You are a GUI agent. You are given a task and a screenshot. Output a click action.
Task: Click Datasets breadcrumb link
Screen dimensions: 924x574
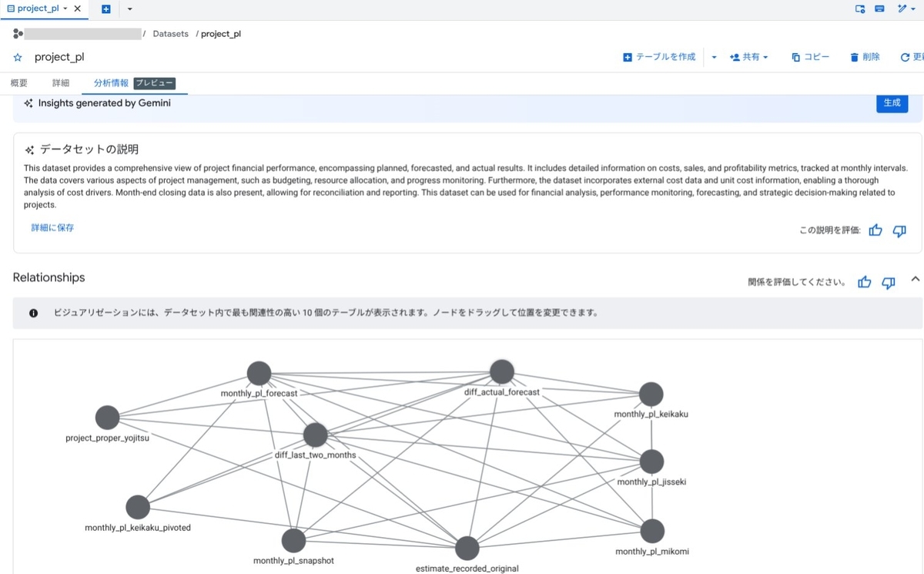[171, 34]
